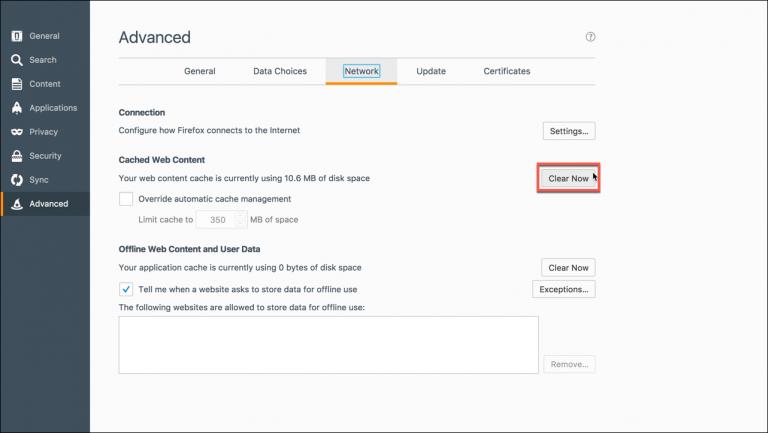
Task: Select Advanced label in the sidebar
Action: click(48, 204)
